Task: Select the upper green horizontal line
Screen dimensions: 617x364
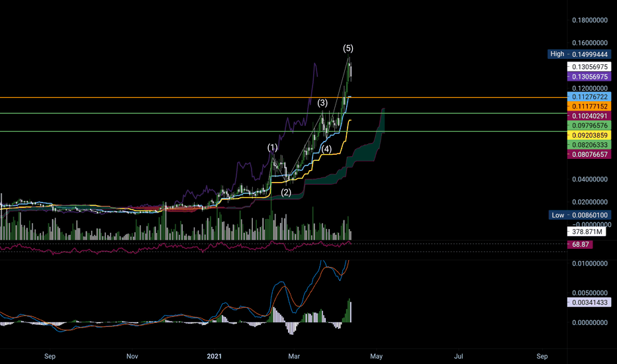Action: pos(283,113)
